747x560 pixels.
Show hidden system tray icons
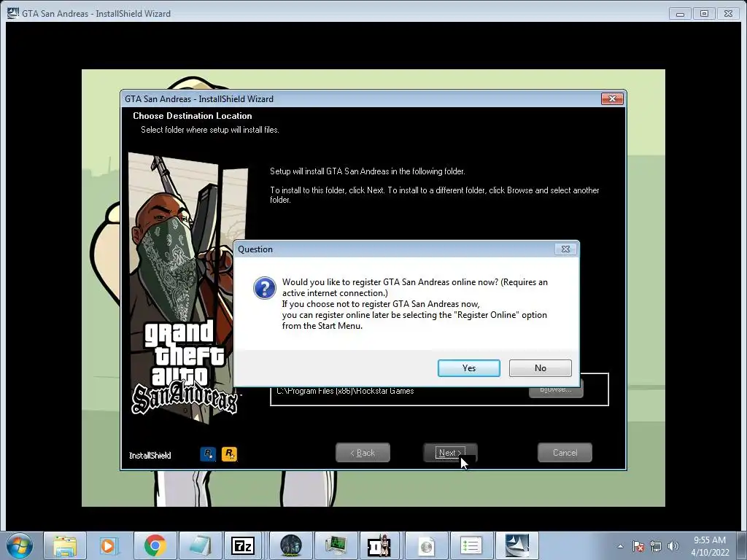(x=620, y=546)
